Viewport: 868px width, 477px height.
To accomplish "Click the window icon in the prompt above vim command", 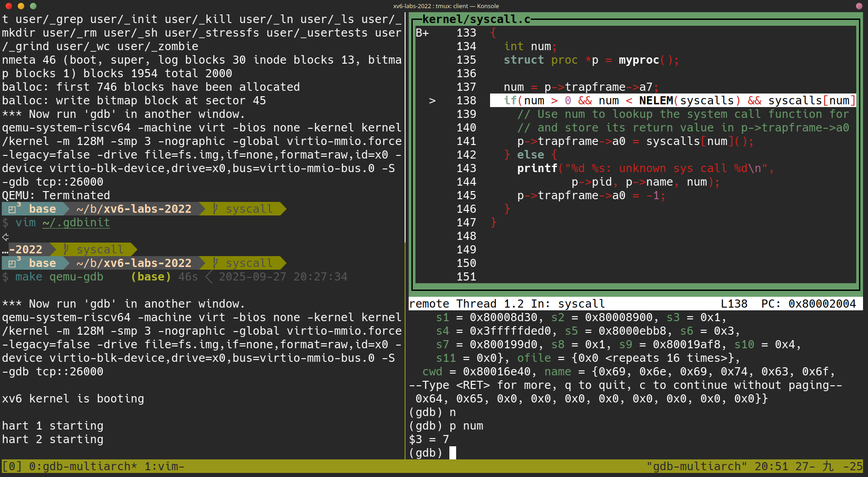I will pos(13,209).
